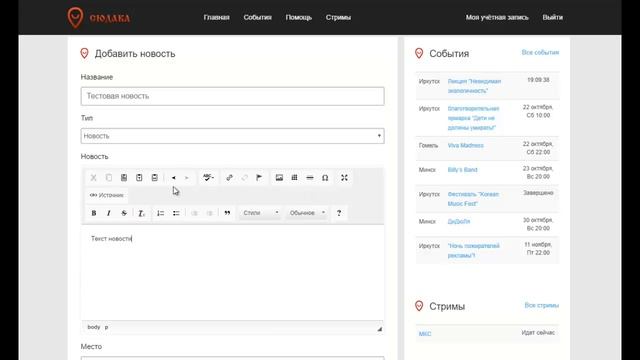Click the Redo arrow icon
This screenshot has height=360, width=640.
[x=187, y=178]
